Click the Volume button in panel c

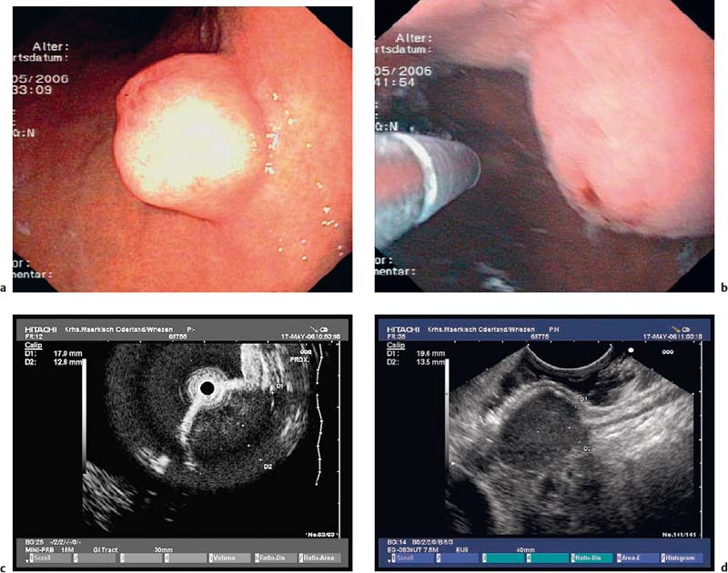[x=230, y=558]
